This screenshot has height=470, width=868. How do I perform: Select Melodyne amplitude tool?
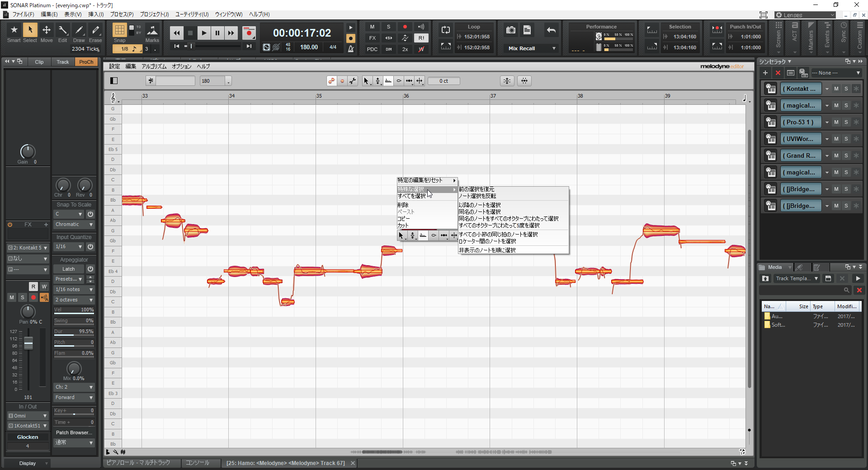pyautogui.click(x=399, y=81)
